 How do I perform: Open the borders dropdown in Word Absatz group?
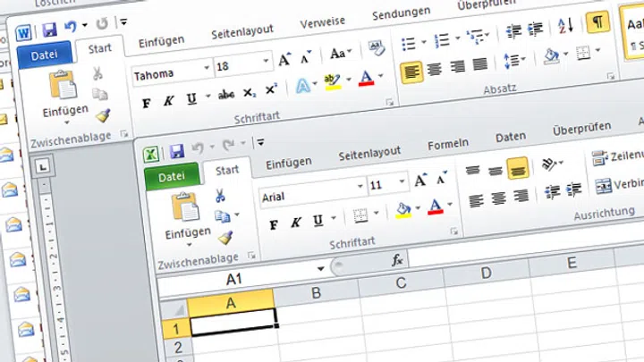[597, 50]
